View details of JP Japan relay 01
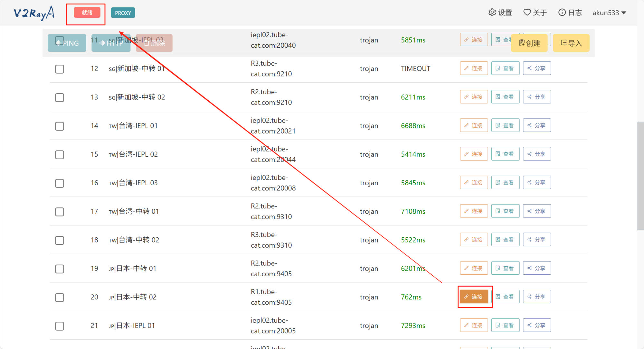Image resolution: width=644 pixels, height=349 pixels. coord(505,268)
